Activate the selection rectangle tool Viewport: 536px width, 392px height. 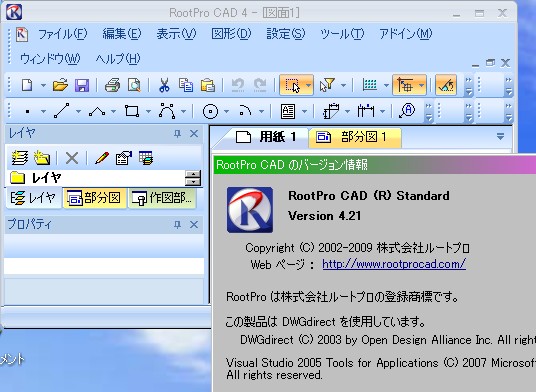(x=292, y=85)
